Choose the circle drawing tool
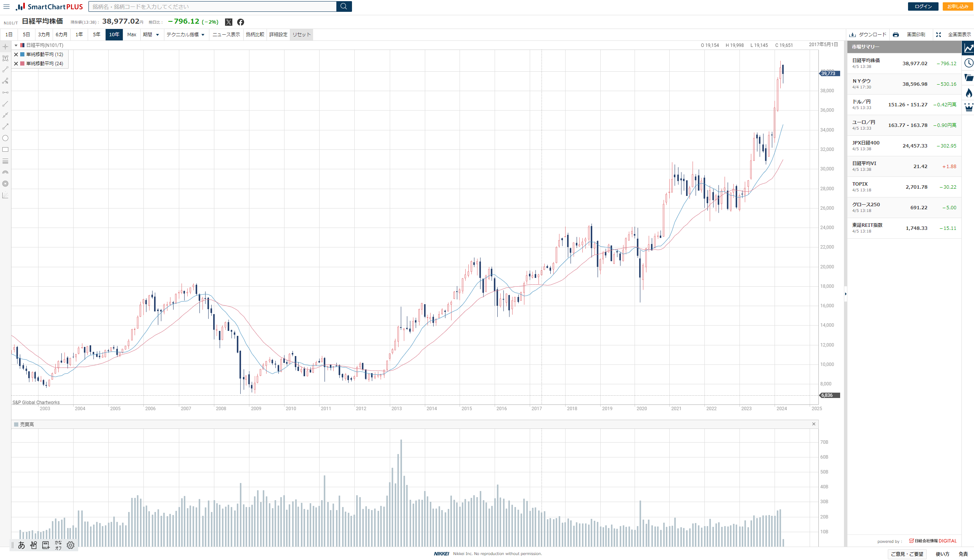This screenshot has width=974, height=560. point(5,138)
